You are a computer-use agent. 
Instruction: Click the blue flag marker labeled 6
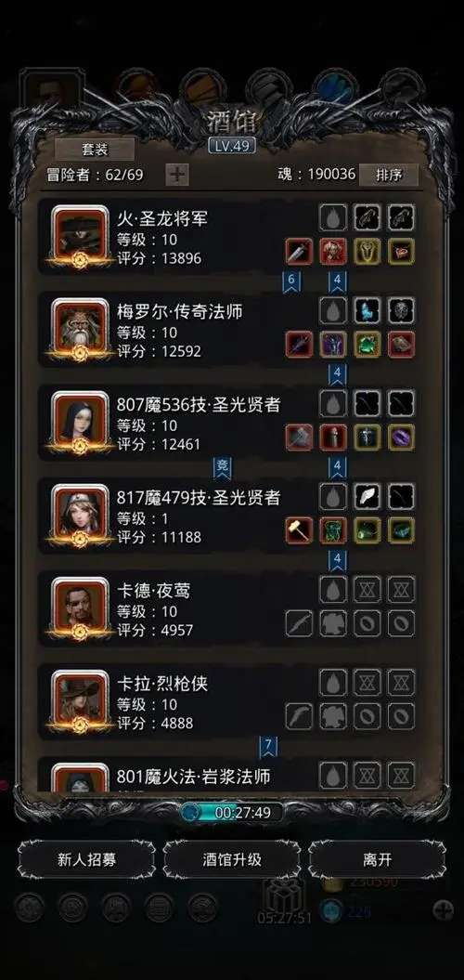(x=291, y=281)
